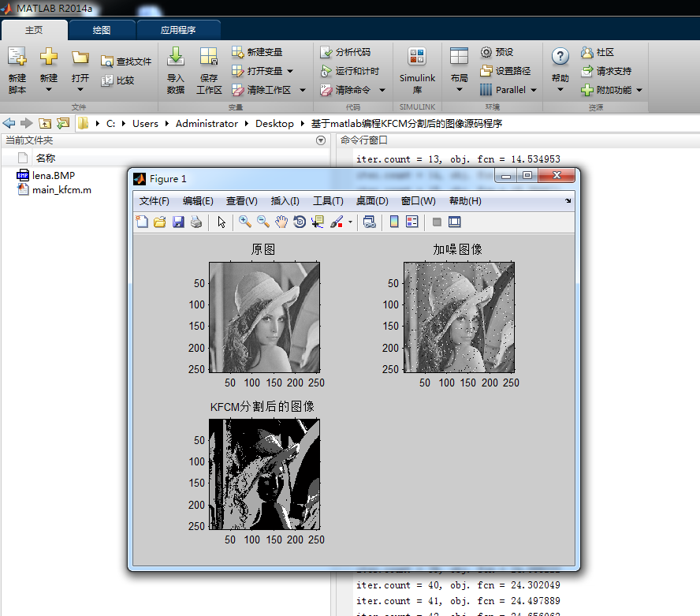Click New Variable (新建变量) button
Viewport: 700px width, 616px height.
[257, 52]
